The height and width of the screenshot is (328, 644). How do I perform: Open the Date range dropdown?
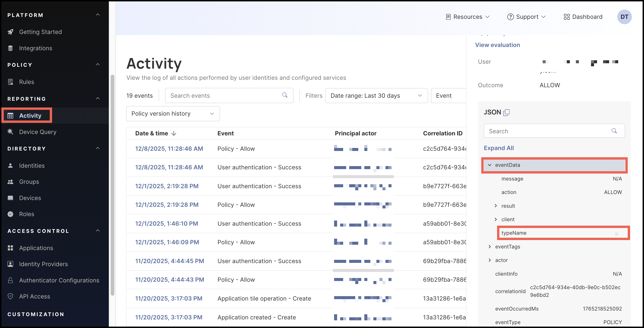tap(376, 96)
